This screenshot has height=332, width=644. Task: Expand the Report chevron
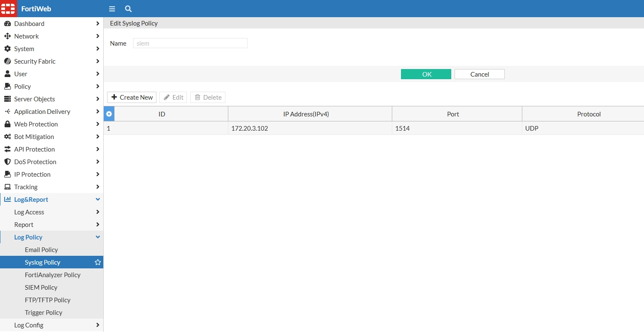coord(97,225)
